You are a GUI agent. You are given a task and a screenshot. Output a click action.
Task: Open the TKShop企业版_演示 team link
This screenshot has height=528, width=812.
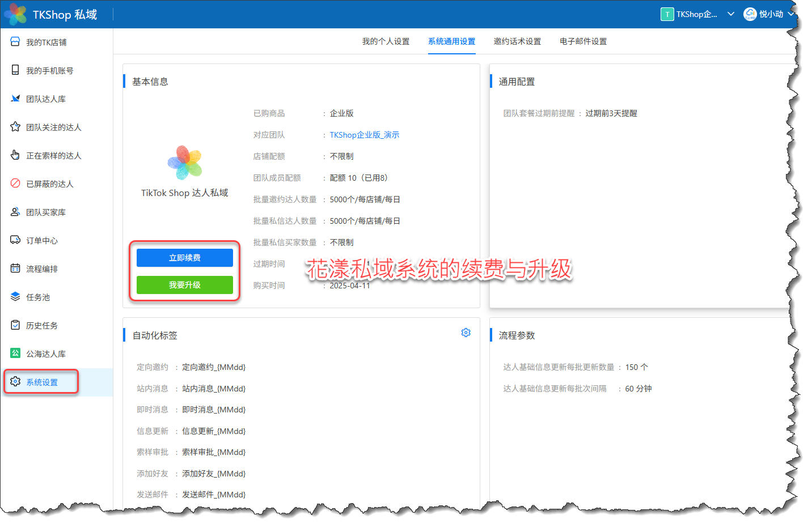point(365,135)
